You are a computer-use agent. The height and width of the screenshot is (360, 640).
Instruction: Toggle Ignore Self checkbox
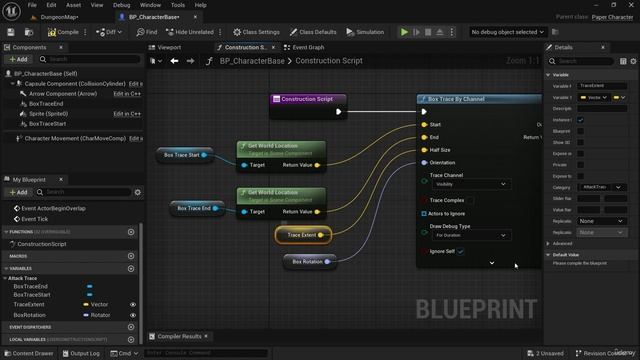(460, 251)
